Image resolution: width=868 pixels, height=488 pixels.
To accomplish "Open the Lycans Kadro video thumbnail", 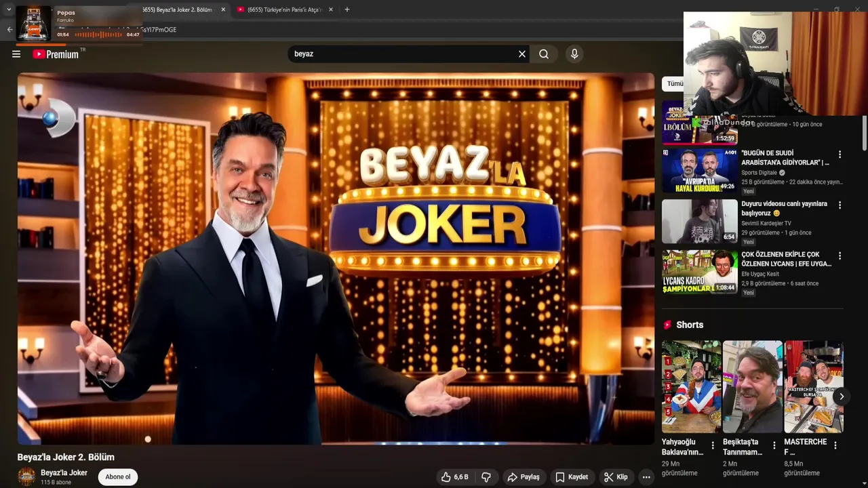I will (x=700, y=272).
